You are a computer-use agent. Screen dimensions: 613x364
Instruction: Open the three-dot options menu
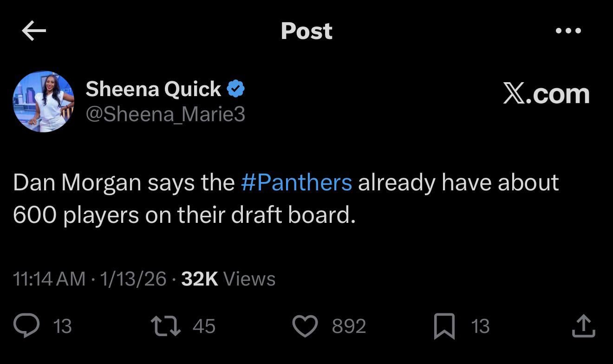pyautogui.click(x=567, y=30)
